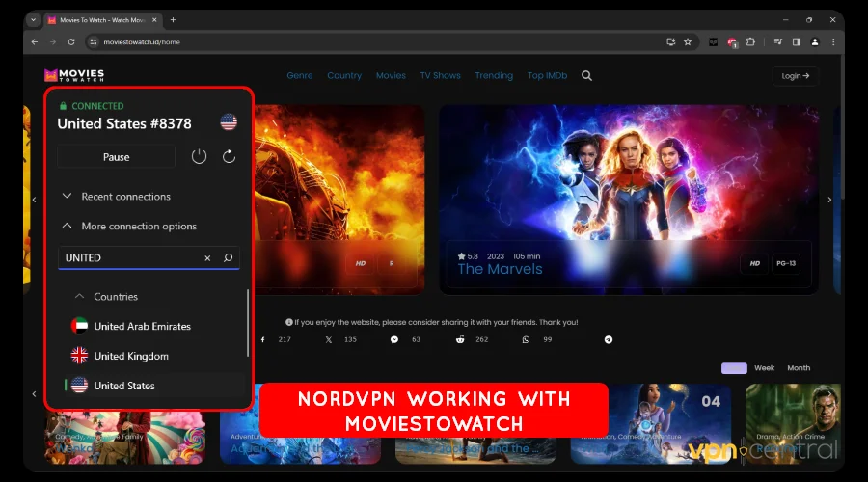Open the TV Shows nav item

(440, 76)
